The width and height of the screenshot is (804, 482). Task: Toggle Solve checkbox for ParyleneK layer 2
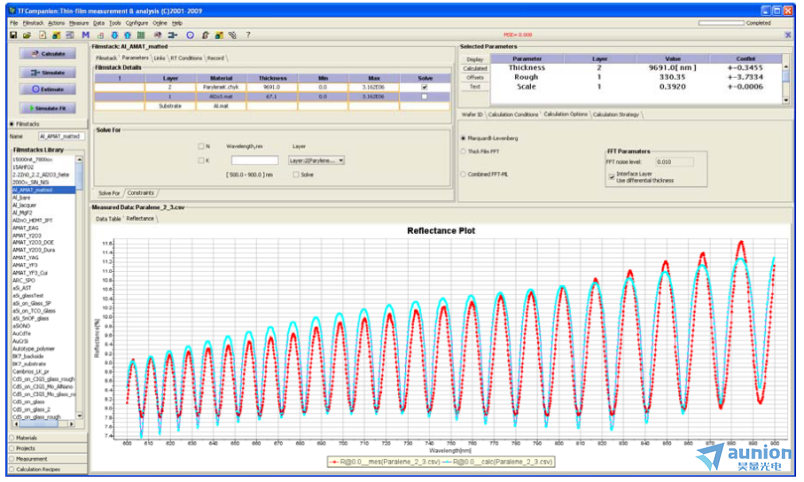pyautogui.click(x=425, y=87)
